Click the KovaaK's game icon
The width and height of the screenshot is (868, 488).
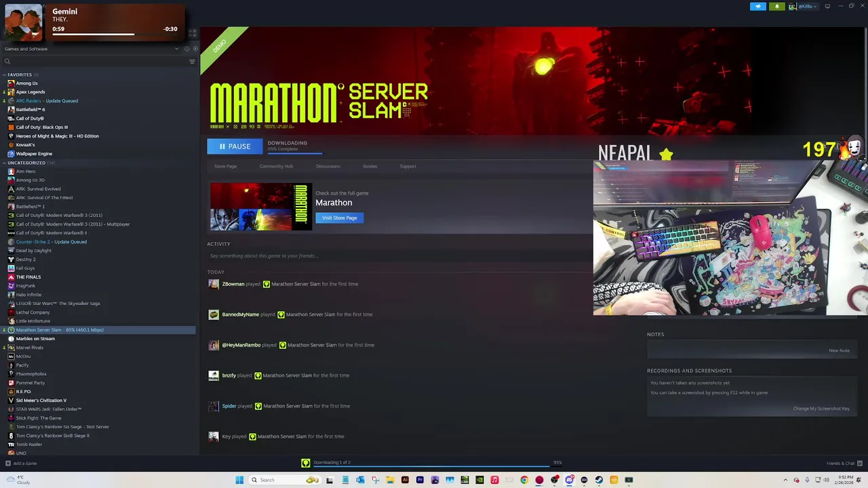tap(11, 145)
